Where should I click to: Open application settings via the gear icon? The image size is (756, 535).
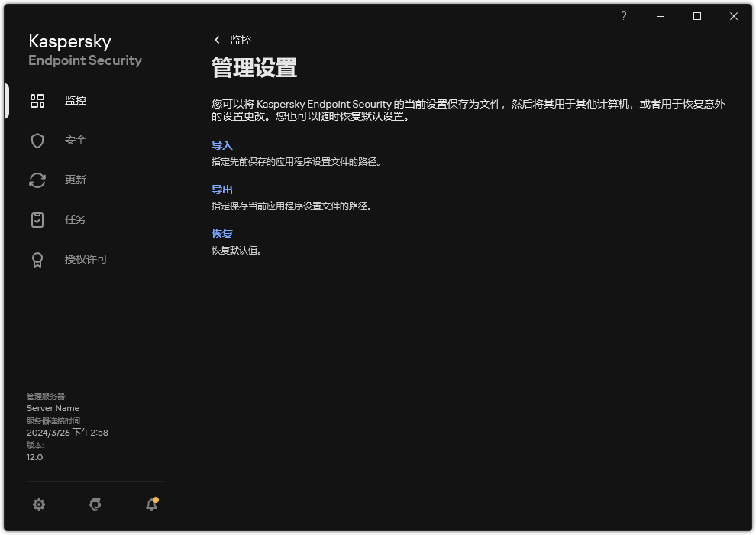click(39, 504)
